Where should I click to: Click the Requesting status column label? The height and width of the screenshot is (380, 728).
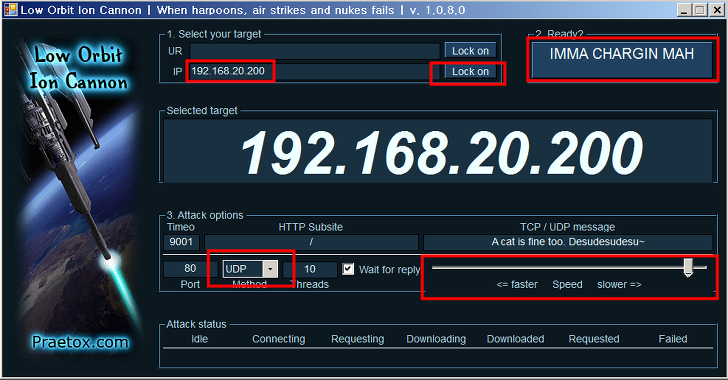tap(358, 339)
